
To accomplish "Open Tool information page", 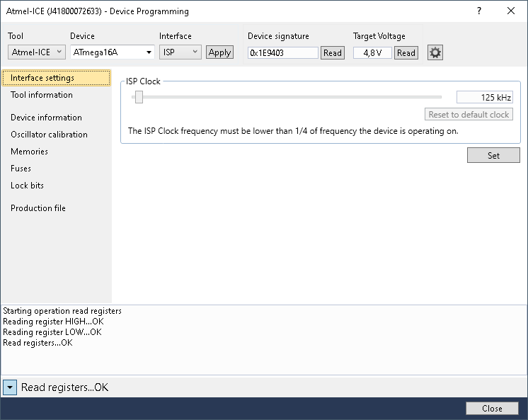I will 42,95.
